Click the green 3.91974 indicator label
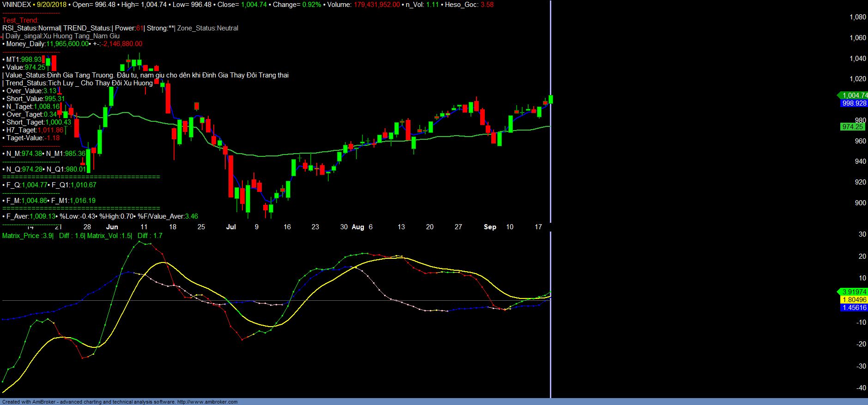Screen dimensions: 868x405 coord(854,292)
